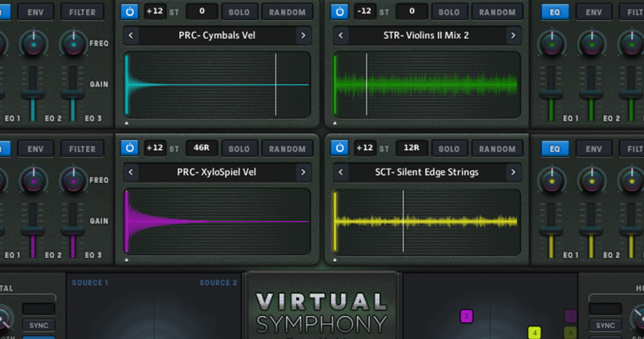Click the cyan EQ 2 frequency knob
The height and width of the screenshot is (339, 644).
pyautogui.click(x=34, y=44)
